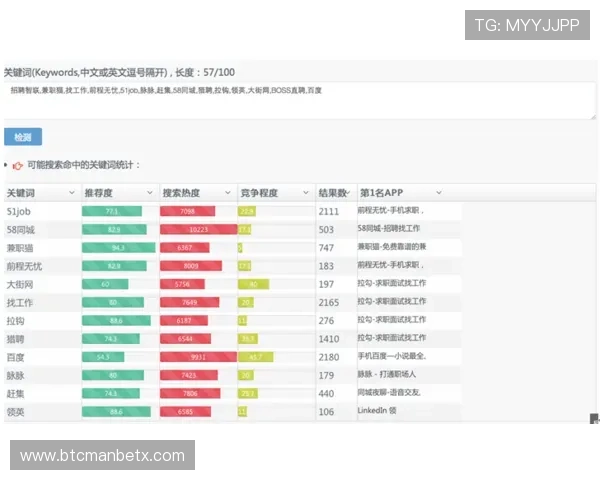The image size is (600, 480).
Task: Open the 搜索热度 column dropdown arrow
Action: point(228,193)
